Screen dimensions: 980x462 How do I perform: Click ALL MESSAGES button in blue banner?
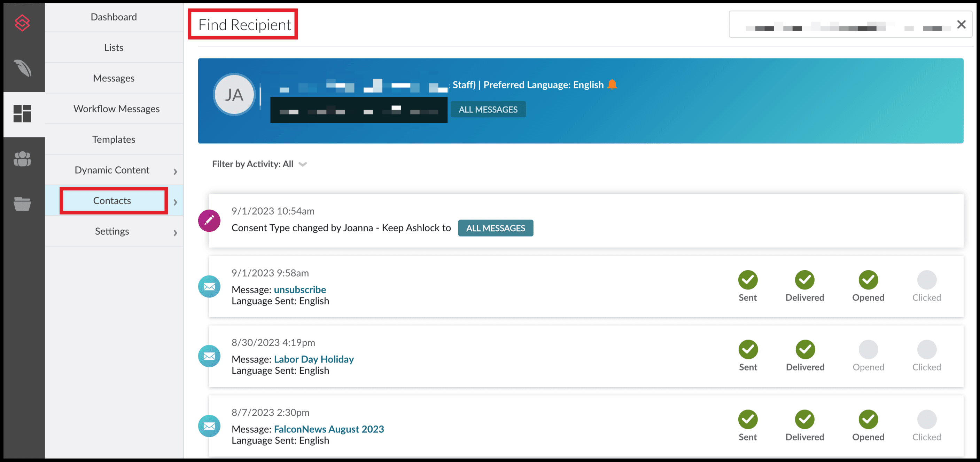coord(488,110)
